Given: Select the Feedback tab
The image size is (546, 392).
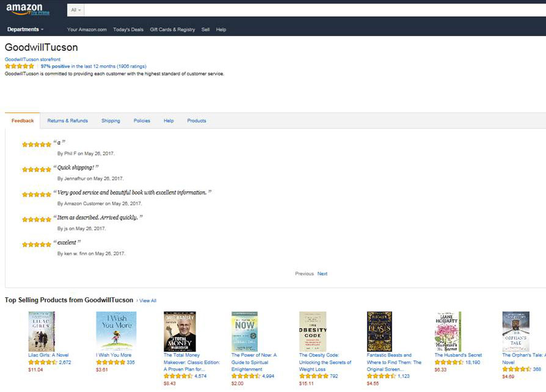Looking at the screenshot, I should (x=23, y=121).
